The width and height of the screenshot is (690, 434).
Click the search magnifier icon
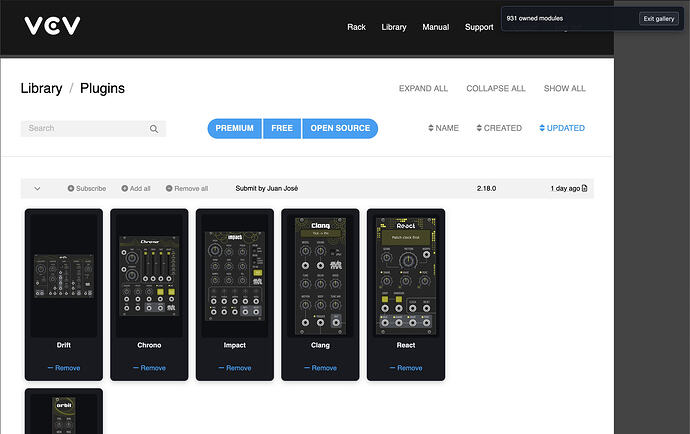(154, 129)
